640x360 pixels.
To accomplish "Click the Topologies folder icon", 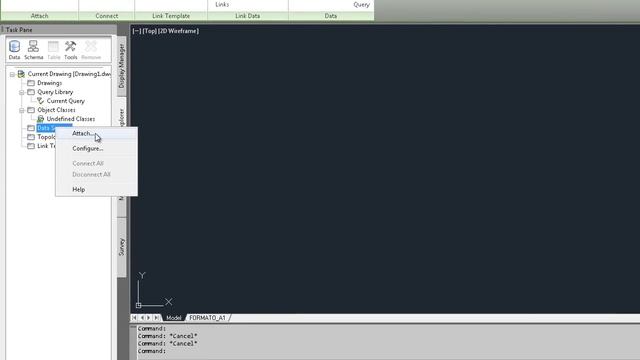I will (31, 137).
